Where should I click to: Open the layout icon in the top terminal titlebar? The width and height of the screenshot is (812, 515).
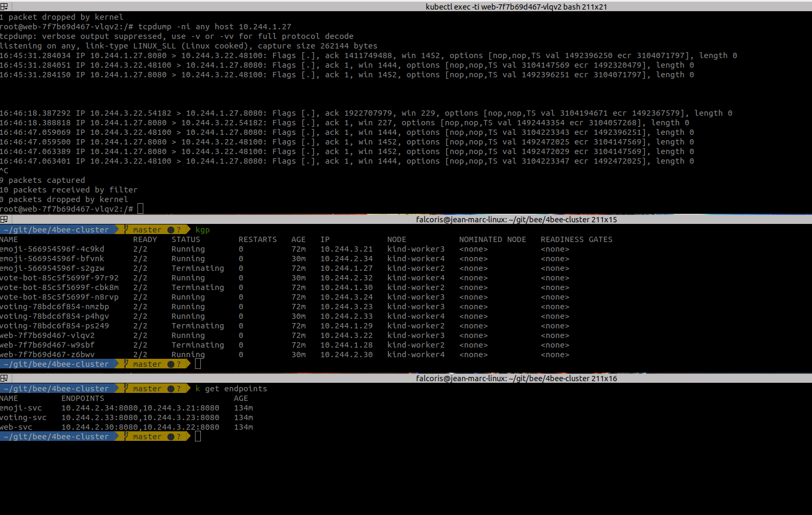tap(4, 6)
